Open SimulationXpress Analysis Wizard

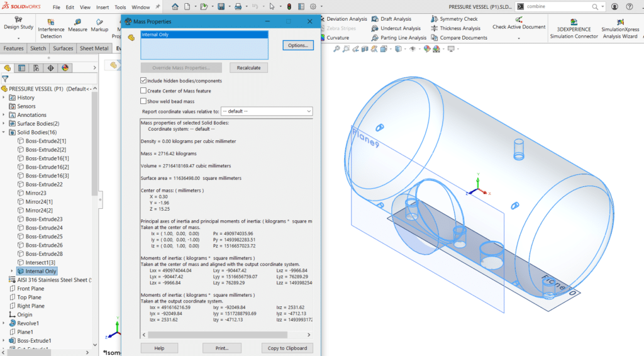coord(620,29)
